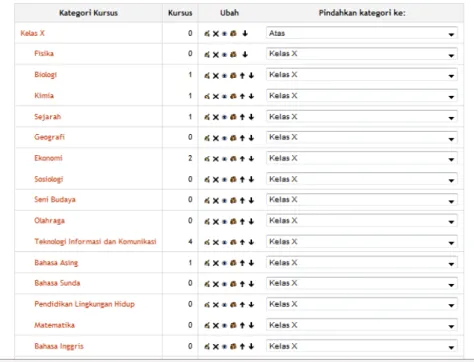Open the move-category dropdown for Geografi

362,137
